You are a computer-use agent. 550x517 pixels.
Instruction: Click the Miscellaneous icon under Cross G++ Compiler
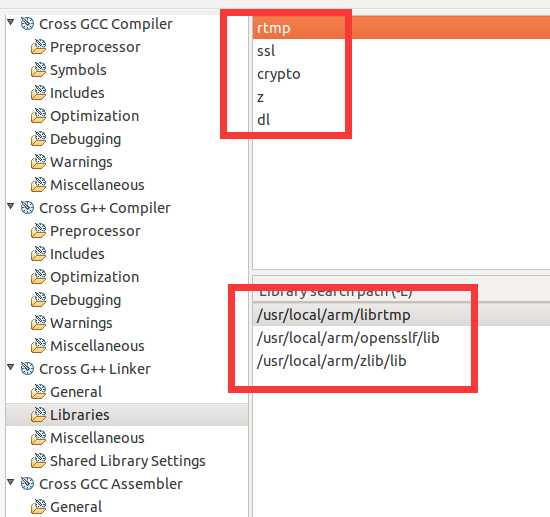point(38,346)
